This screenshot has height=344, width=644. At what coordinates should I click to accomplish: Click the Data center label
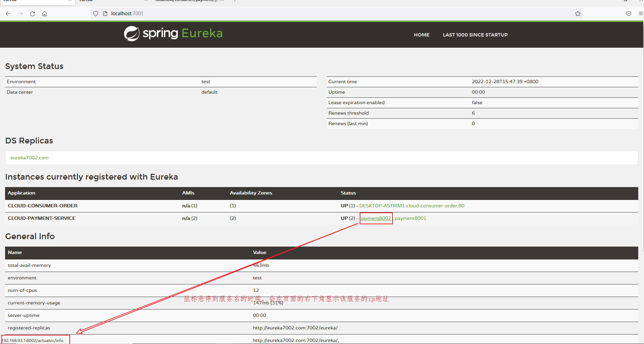pos(20,92)
